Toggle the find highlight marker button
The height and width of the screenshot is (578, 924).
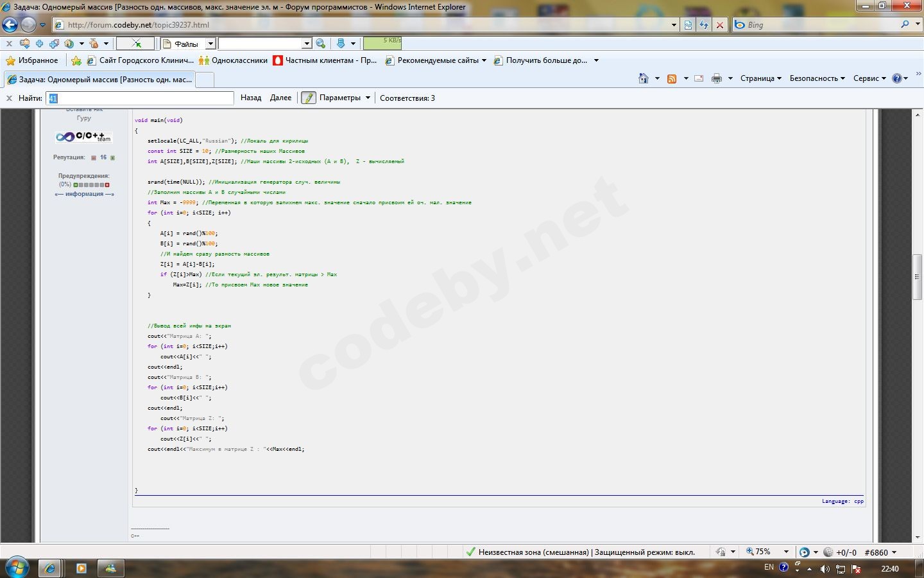(309, 98)
